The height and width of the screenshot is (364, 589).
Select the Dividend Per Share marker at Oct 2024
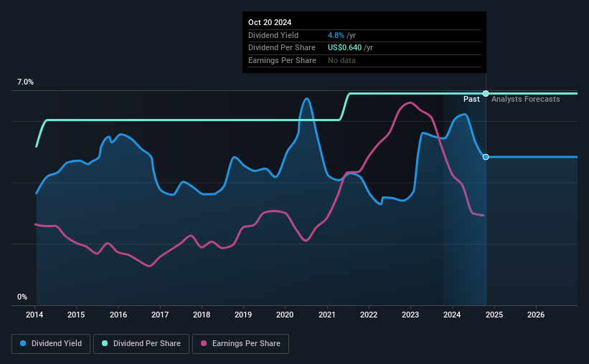tap(486, 93)
